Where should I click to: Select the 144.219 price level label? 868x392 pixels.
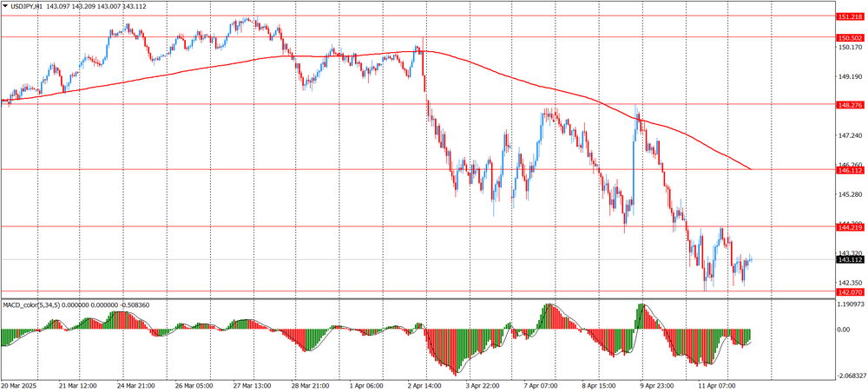tap(850, 227)
